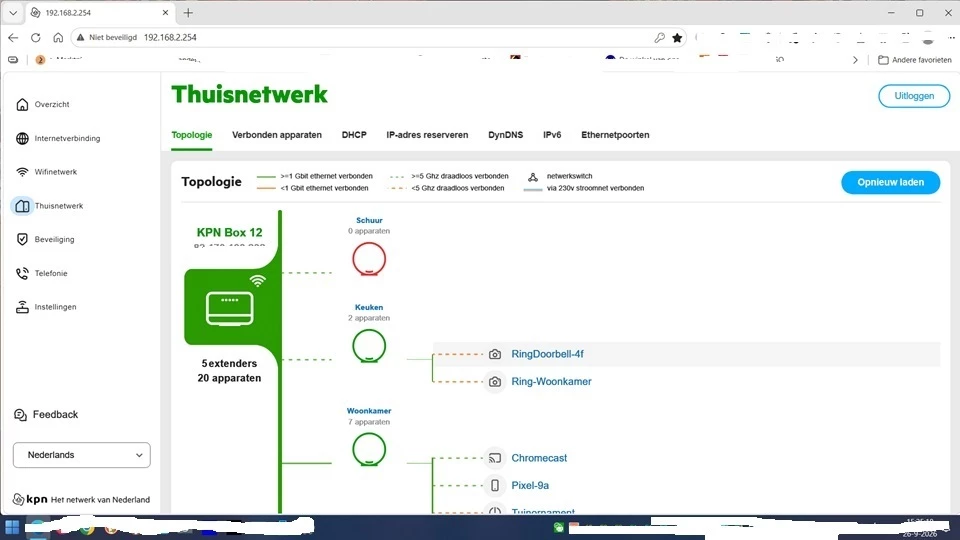The image size is (960, 540).
Task: Switch to the Verbonden apparaten tab
Action: tap(277, 135)
